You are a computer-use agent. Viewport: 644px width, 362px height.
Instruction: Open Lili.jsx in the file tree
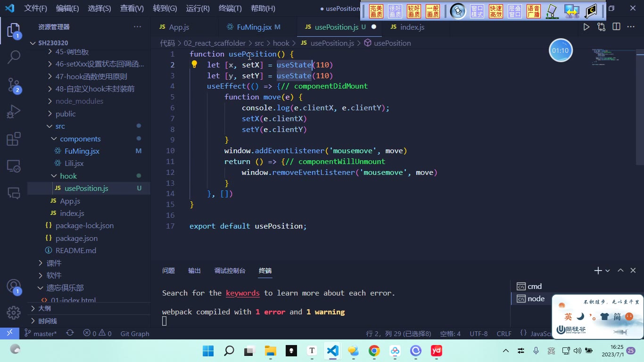click(74, 164)
